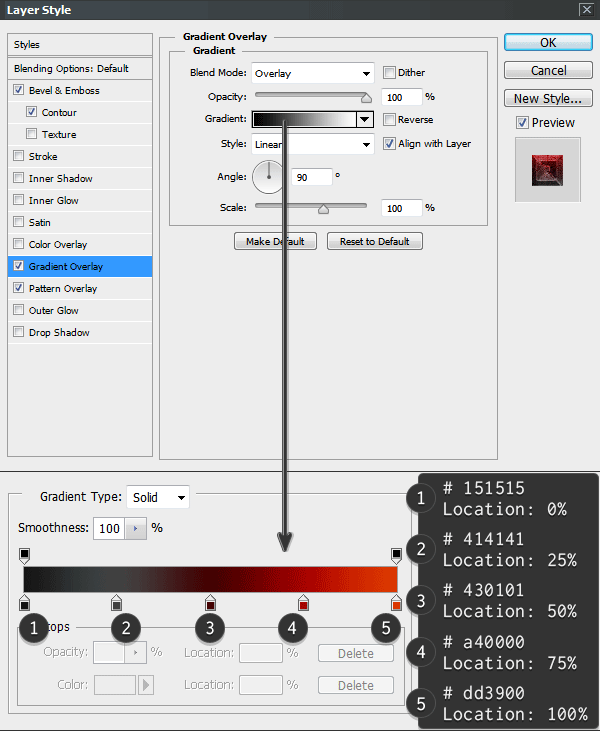This screenshot has height=731, width=600.
Task: Enable the Inner Glow checkbox
Action: coord(18,200)
